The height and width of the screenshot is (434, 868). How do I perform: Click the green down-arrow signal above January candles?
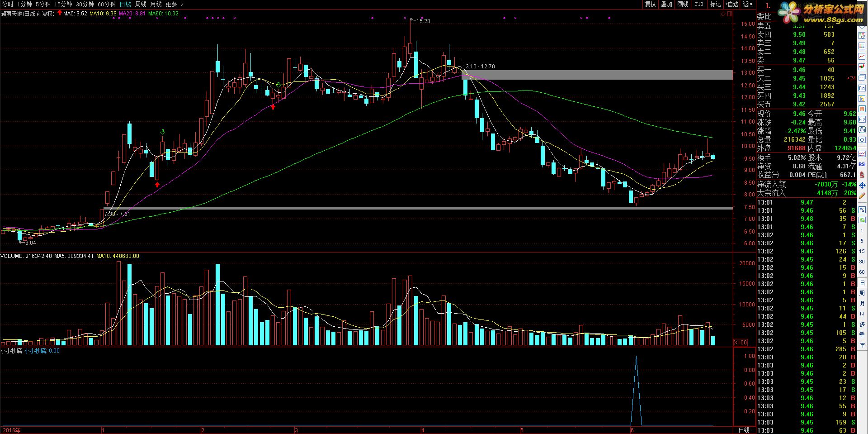(x=163, y=132)
